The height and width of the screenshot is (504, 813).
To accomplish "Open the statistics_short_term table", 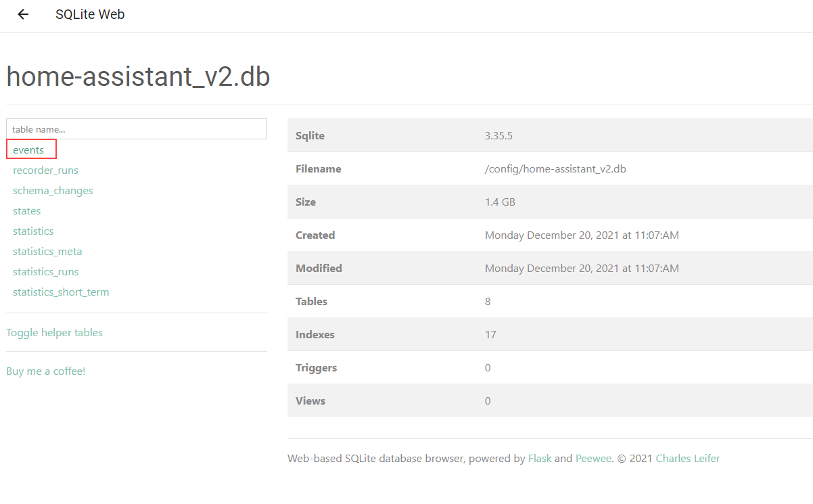I will coord(61,292).
